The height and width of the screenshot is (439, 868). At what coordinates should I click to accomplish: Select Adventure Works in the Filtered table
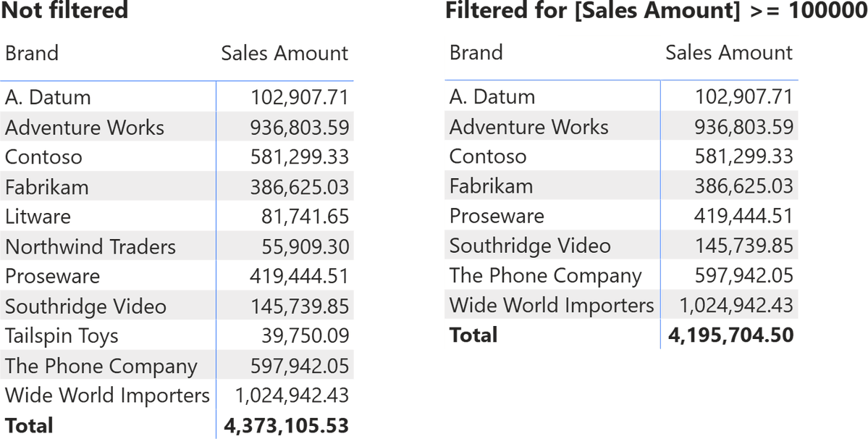[529, 127]
